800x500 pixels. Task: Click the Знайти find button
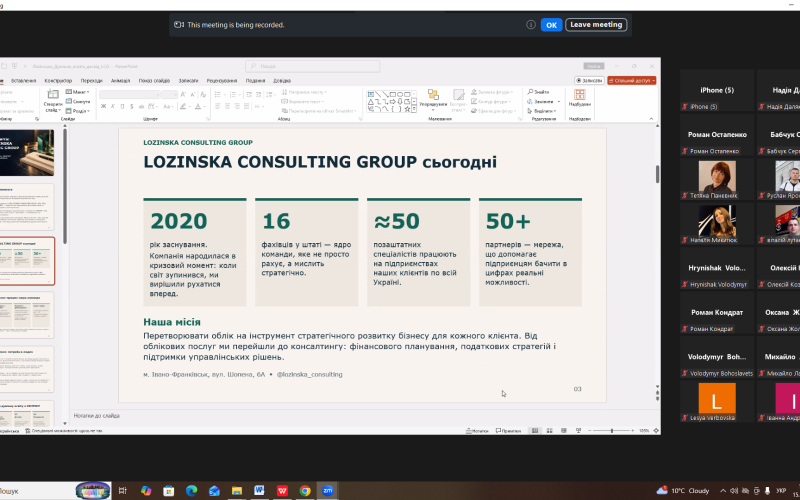(539, 92)
